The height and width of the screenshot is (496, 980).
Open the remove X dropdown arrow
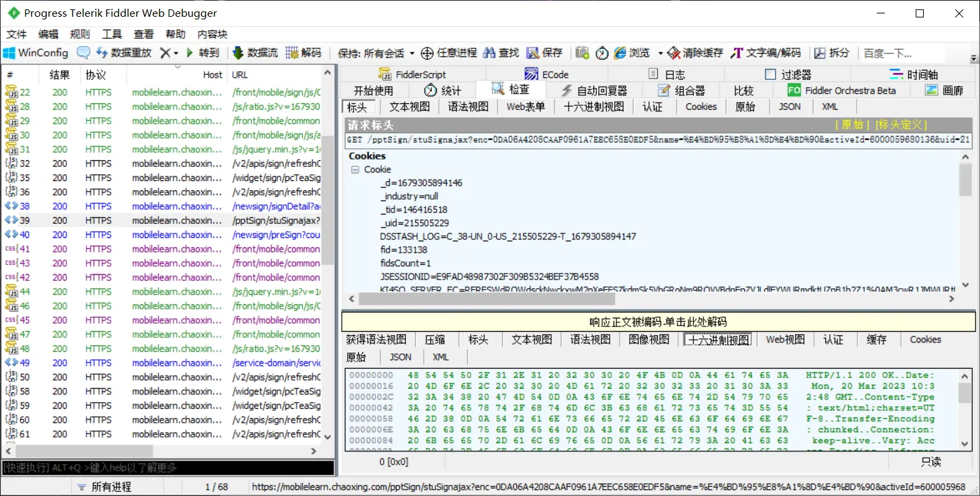point(176,53)
